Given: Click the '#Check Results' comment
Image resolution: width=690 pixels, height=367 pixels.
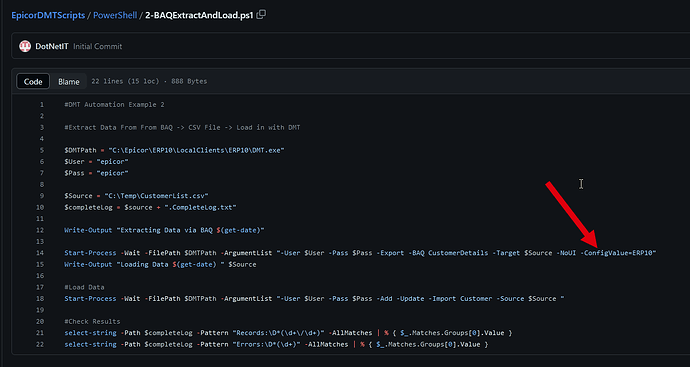Looking at the screenshot, I should (x=92, y=322).
